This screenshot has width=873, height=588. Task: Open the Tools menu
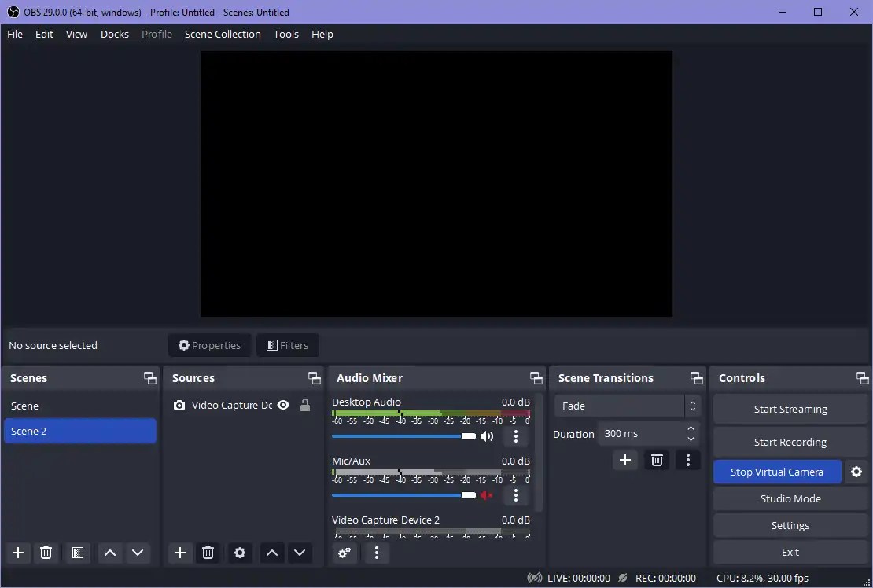(285, 34)
